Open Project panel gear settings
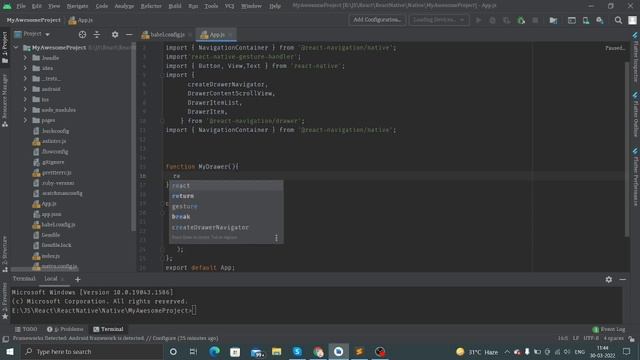Viewport: 640px width, 360px height. [115, 35]
